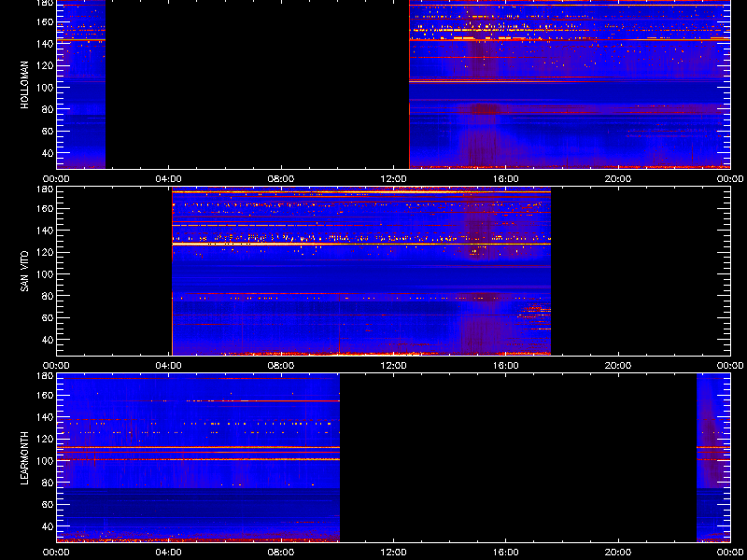747x560 pixels.
Task: Click the HOLLOMAN station label
Action: tap(24, 85)
